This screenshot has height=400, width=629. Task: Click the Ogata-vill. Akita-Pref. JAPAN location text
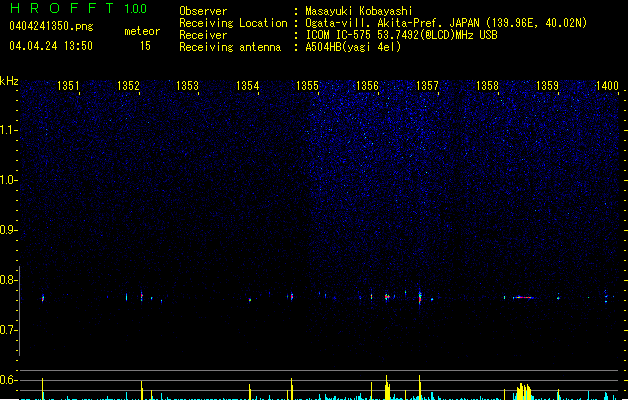tap(446, 23)
